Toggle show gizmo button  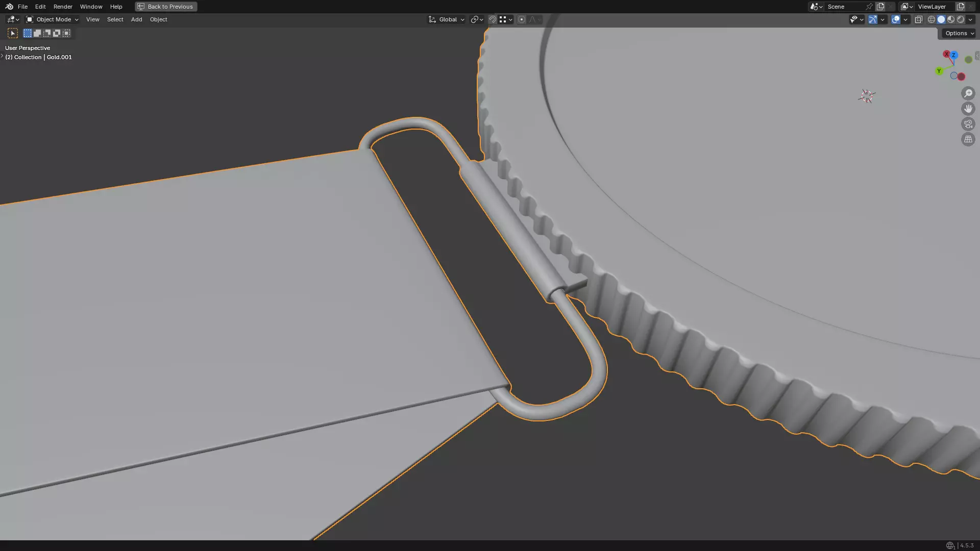click(x=873, y=19)
